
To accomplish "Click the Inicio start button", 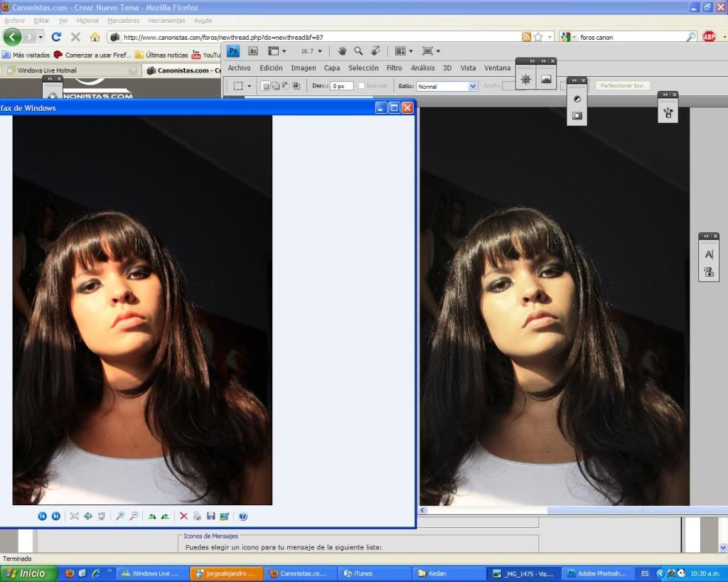I will (x=28, y=573).
